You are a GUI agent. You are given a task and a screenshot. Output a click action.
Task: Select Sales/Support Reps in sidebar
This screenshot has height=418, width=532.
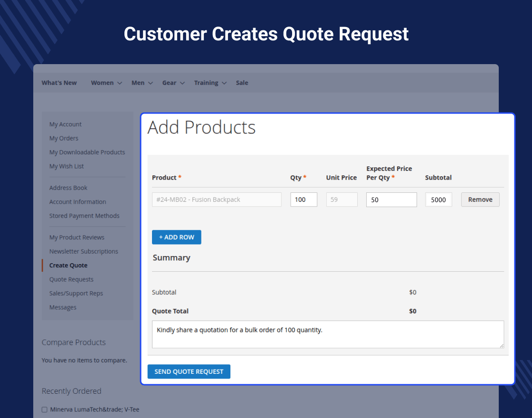[x=76, y=293]
